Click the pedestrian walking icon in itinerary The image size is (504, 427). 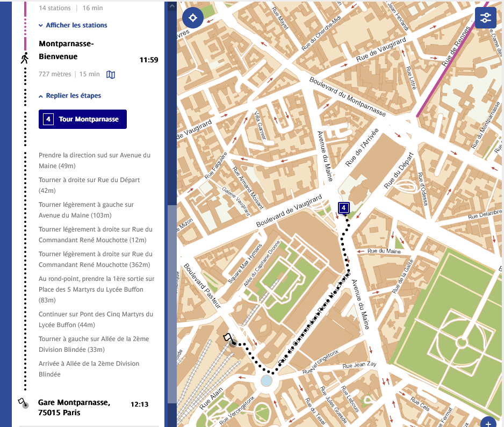(x=25, y=58)
